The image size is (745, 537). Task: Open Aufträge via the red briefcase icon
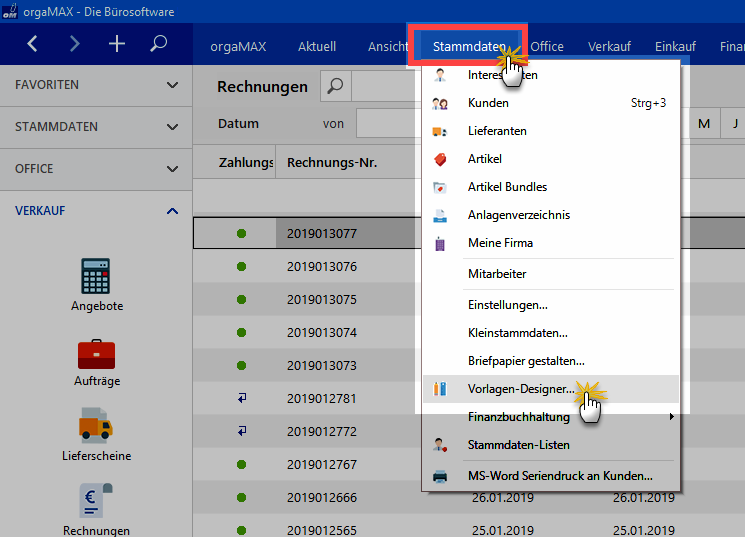click(x=96, y=354)
